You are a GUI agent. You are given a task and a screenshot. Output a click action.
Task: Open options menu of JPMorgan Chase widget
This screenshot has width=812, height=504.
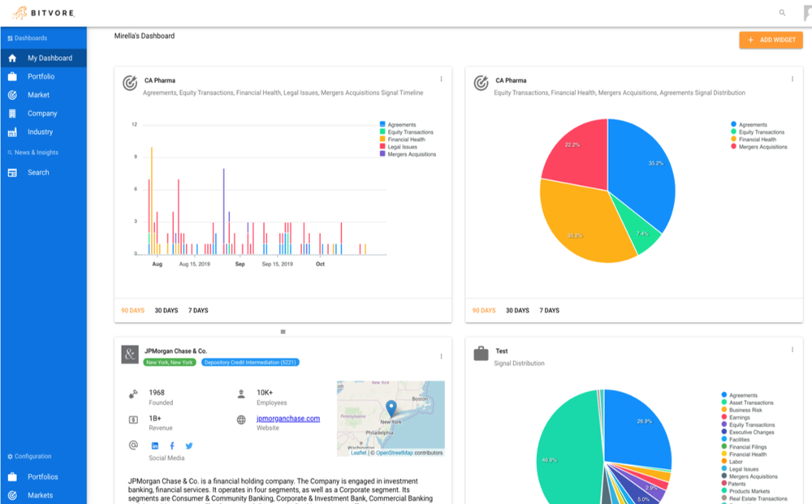441,356
